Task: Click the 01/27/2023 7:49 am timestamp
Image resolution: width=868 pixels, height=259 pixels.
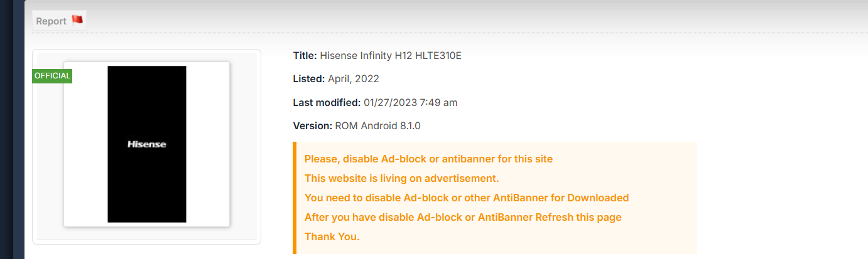Action: 411,102
